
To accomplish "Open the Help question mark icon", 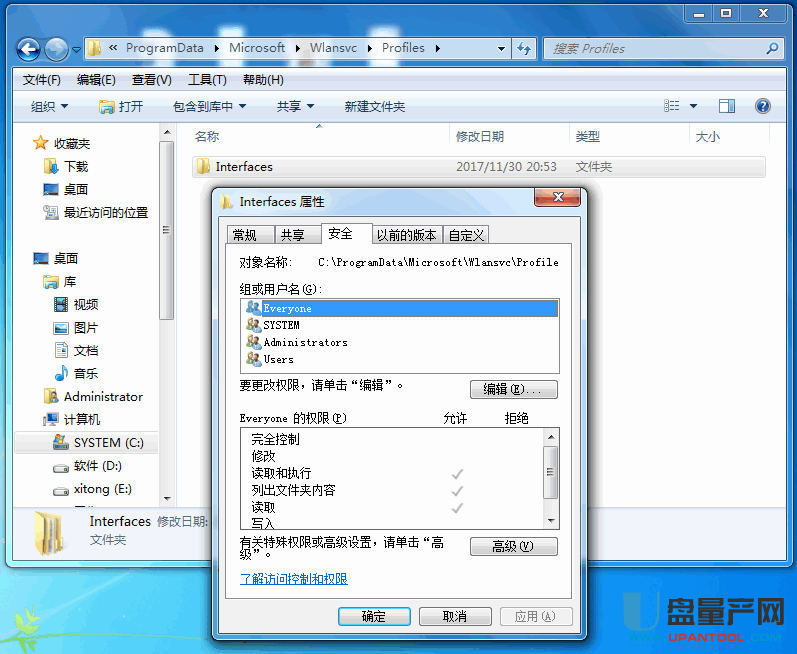I will pos(762,106).
